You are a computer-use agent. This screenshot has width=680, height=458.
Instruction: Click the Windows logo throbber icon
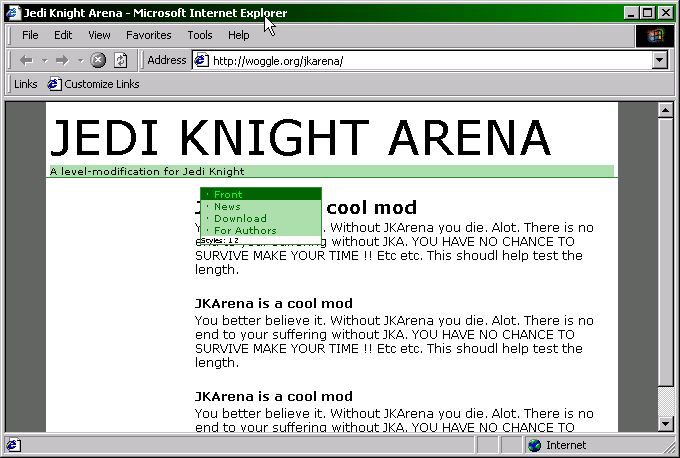(655, 36)
